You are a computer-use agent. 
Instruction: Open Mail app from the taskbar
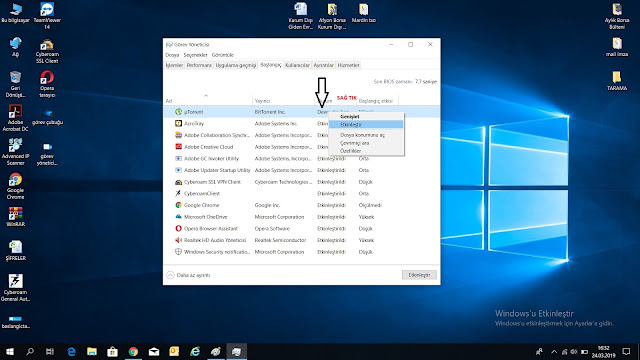pos(154,351)
